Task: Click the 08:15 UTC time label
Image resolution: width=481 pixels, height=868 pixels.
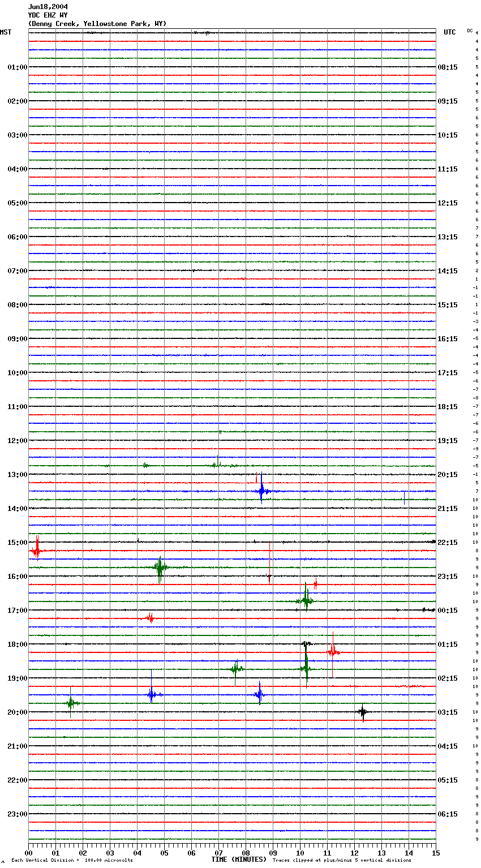Action: (448, 67)
